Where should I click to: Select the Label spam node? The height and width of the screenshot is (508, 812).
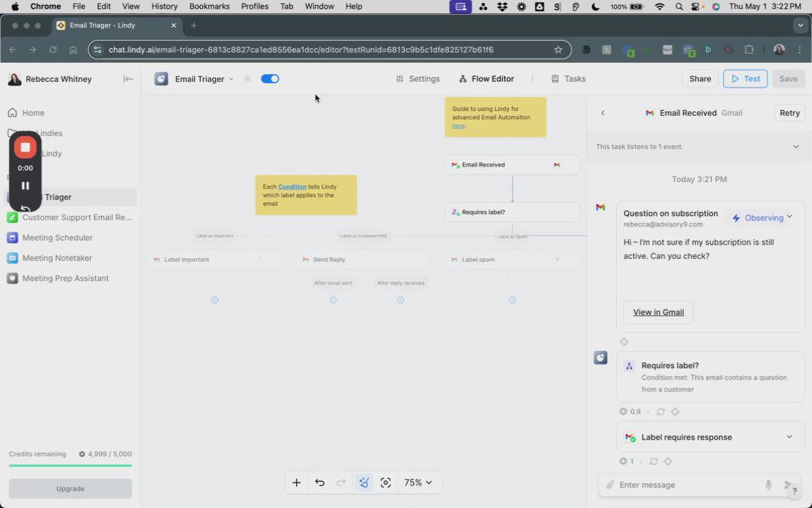(512, 259)
